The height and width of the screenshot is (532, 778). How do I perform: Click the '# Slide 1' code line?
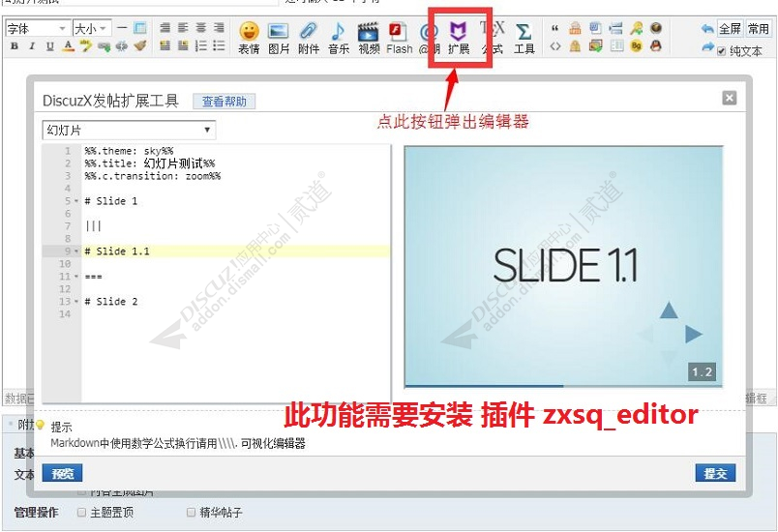click(110, 201)
